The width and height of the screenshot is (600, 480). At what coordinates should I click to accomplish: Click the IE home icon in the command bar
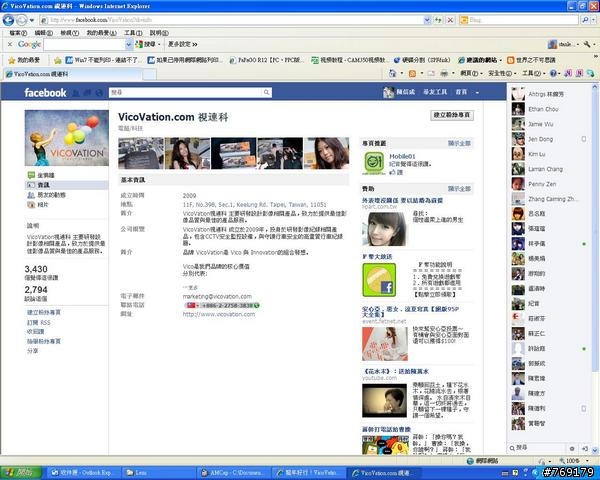[392, 73]
